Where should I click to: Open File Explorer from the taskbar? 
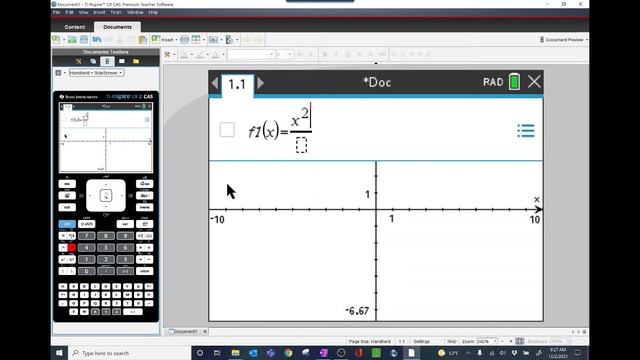[236, 353]
